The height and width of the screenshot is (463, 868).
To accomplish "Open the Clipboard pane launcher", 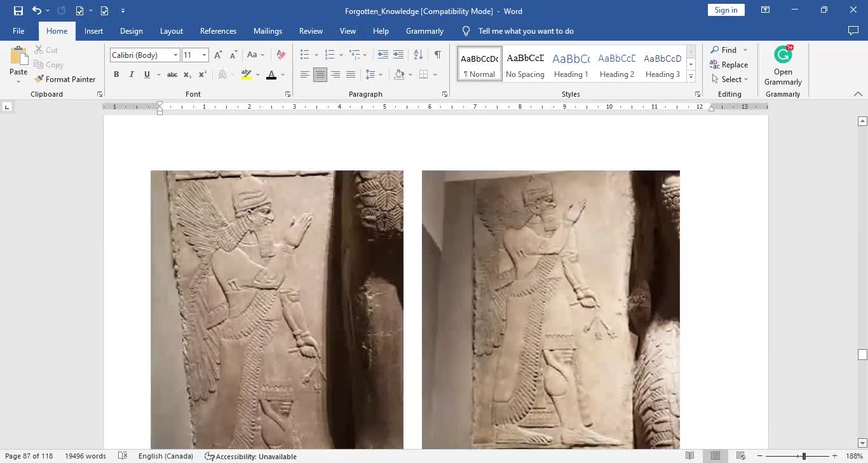I will (x=100, y=94).
